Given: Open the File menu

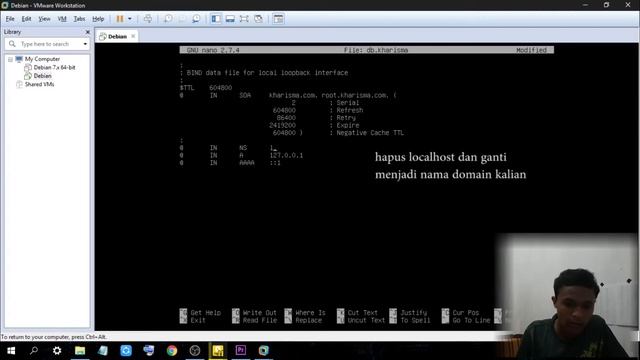Looking at the screenshot, I should pyautogui.click(x=10, y=19).
